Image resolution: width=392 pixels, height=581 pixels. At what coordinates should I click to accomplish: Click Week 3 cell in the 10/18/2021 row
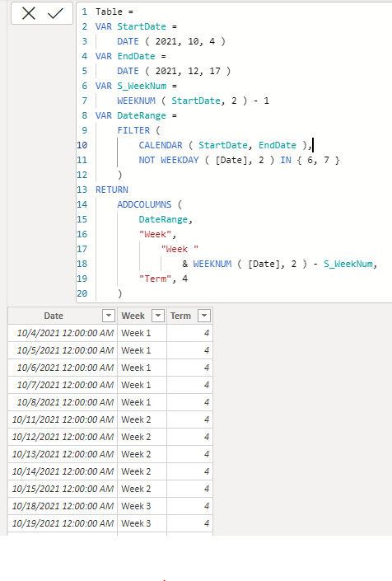(142, 506)
